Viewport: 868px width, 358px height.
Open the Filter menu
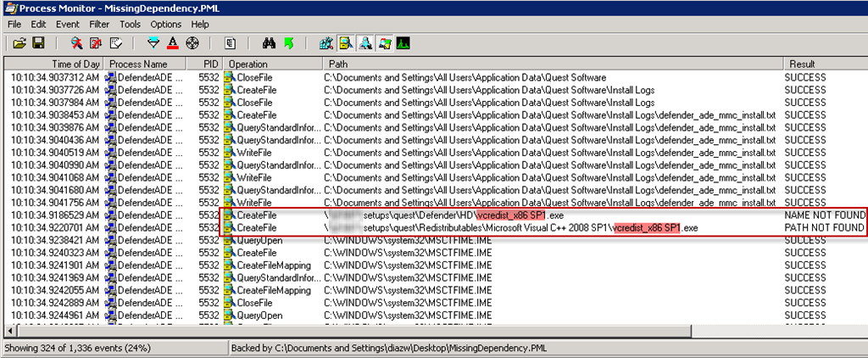point(99,25)
